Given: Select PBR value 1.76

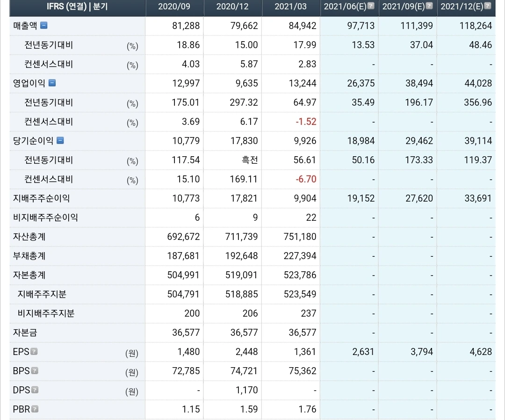Looking at the screenshot, I should [307, 409].
